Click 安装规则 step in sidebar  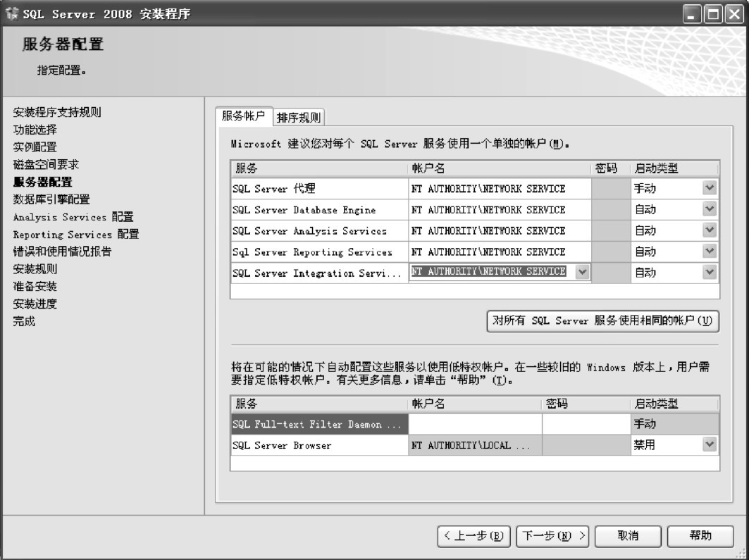point(35,269)
